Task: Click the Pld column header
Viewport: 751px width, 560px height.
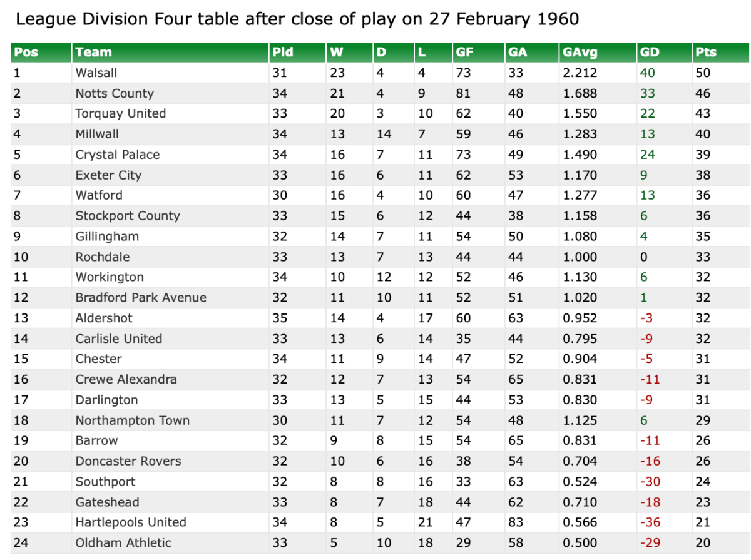Action: pyautogui.click(x=282, y=53)
